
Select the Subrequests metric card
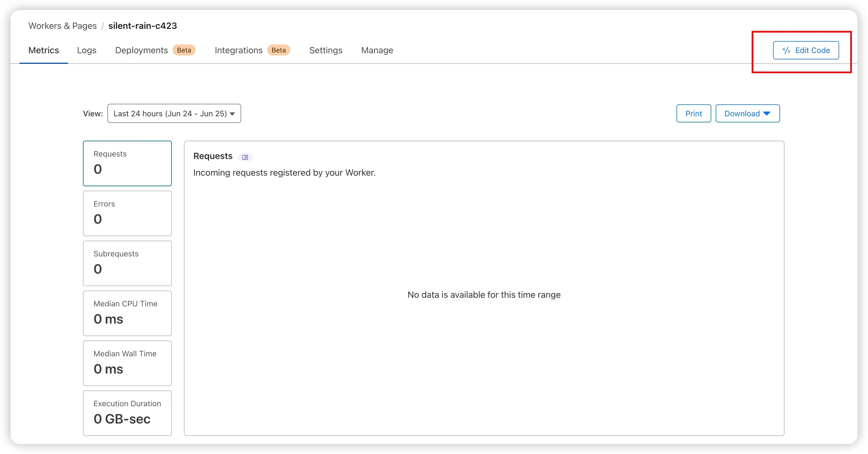[127, 263]
